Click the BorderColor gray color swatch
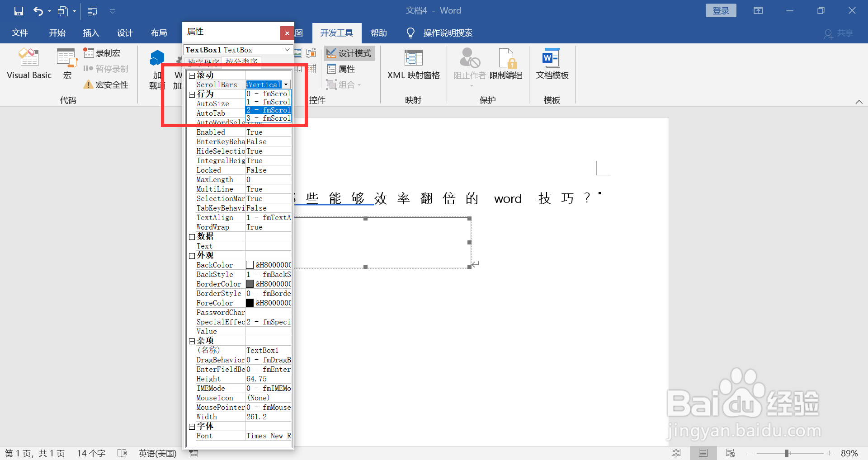The height and width of the screenshot is (460, 868). click(250, 284)
